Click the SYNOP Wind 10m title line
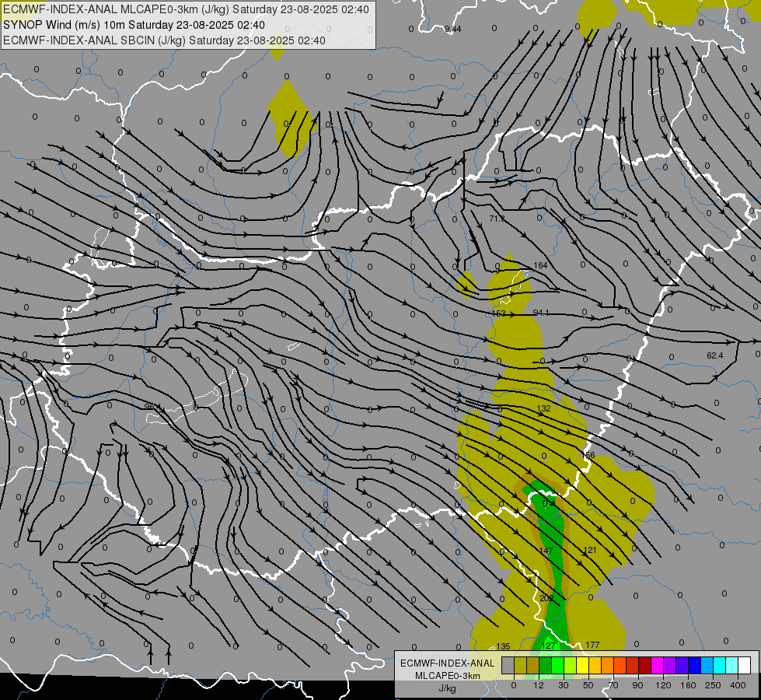The height and width of the screenshot is (700, 761). point(134,25)
